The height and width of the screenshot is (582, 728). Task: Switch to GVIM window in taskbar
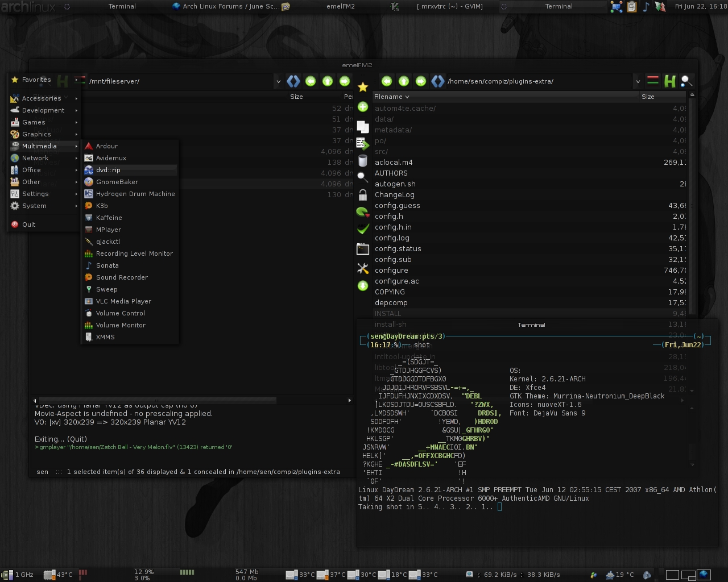coord(449,6)
